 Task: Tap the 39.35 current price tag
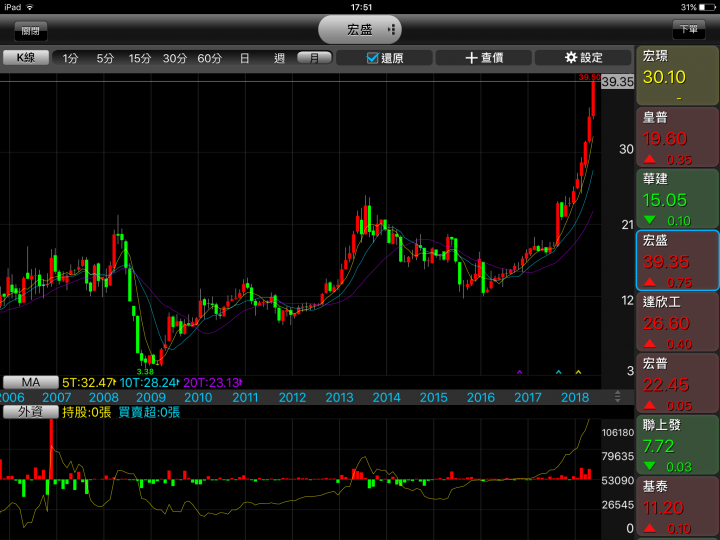(618, 82)
